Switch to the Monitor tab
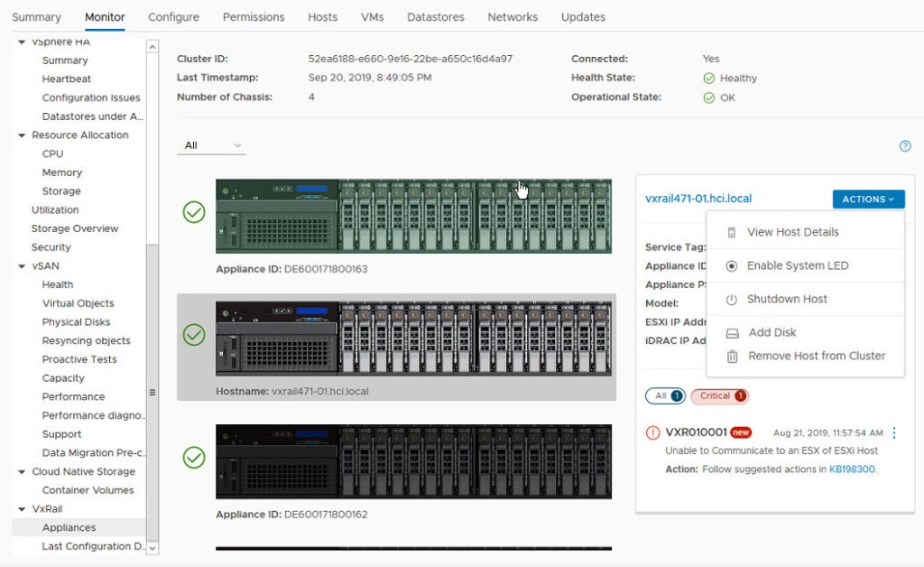 (x=105, y=17)
